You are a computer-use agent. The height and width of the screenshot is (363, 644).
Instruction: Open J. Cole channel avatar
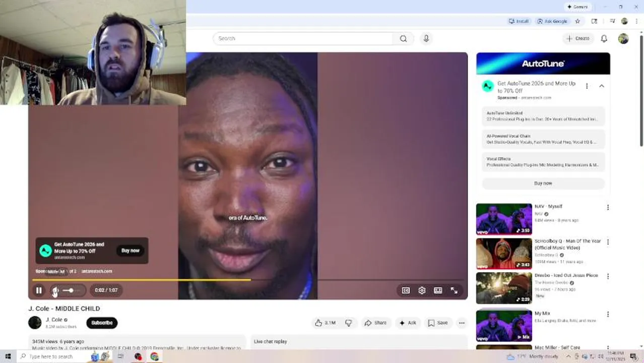point(35,323)
